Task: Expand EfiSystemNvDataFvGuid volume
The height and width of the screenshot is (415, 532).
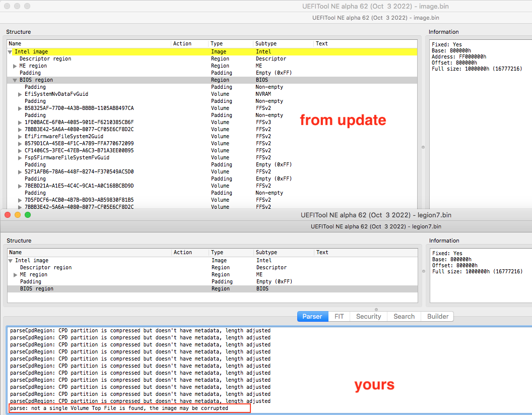Action: point(20,94)
